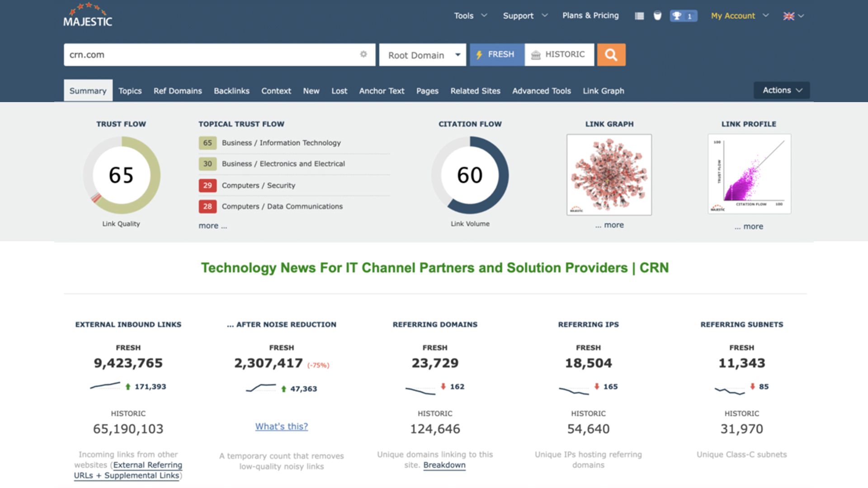Click the list icon near My Account
Viewport: 868px width, 488px height.
click(639, 15)
